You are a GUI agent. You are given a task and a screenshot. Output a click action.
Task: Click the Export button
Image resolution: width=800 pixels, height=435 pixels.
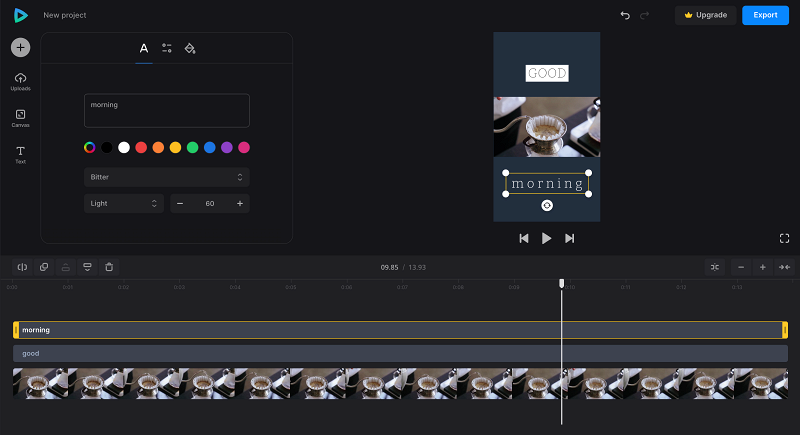coord(765,15)
